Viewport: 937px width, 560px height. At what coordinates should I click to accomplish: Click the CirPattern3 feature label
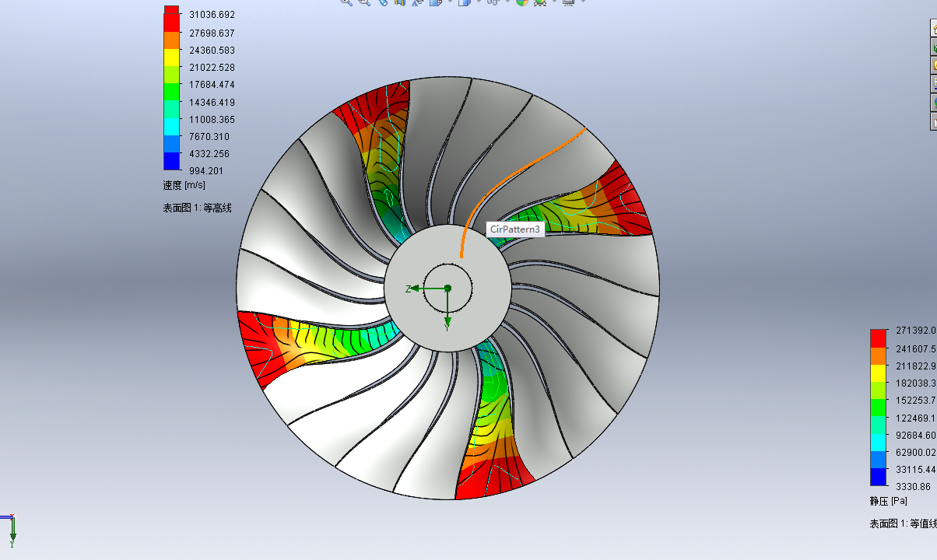click(x=514, y=230)
